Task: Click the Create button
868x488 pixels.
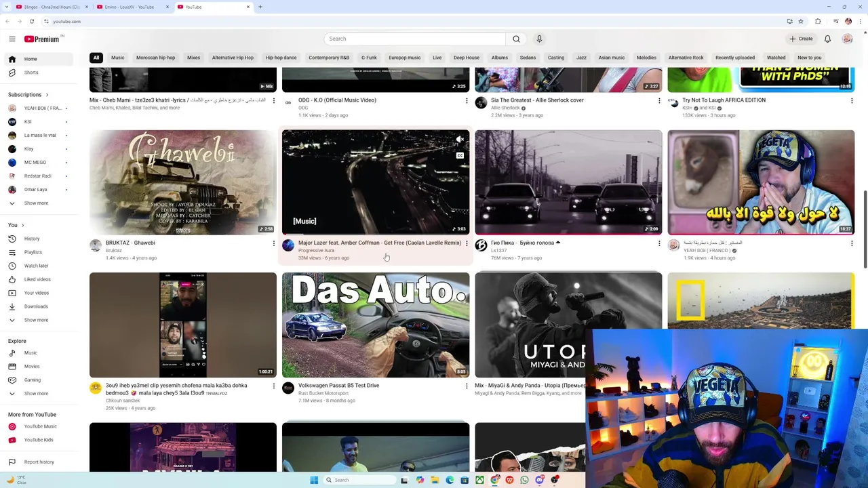Action: (x=801, y=39)
